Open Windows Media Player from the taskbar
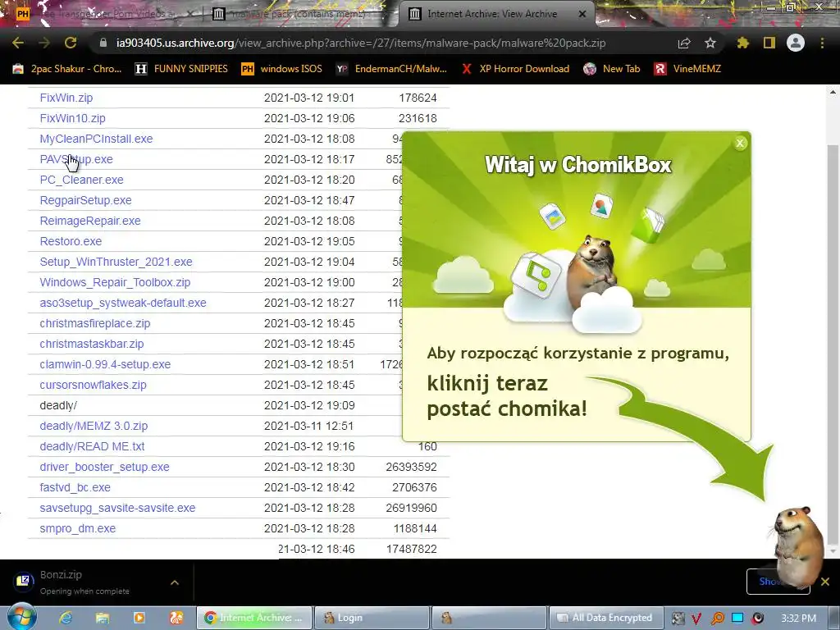Viewport: 840px width, 630px height. (x=139, y=618)
